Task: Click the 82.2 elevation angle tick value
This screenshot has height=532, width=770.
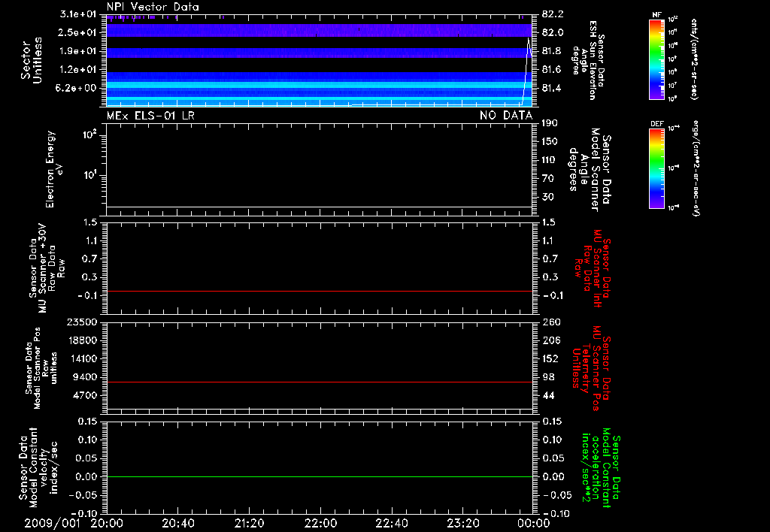Action: (553, 14)
